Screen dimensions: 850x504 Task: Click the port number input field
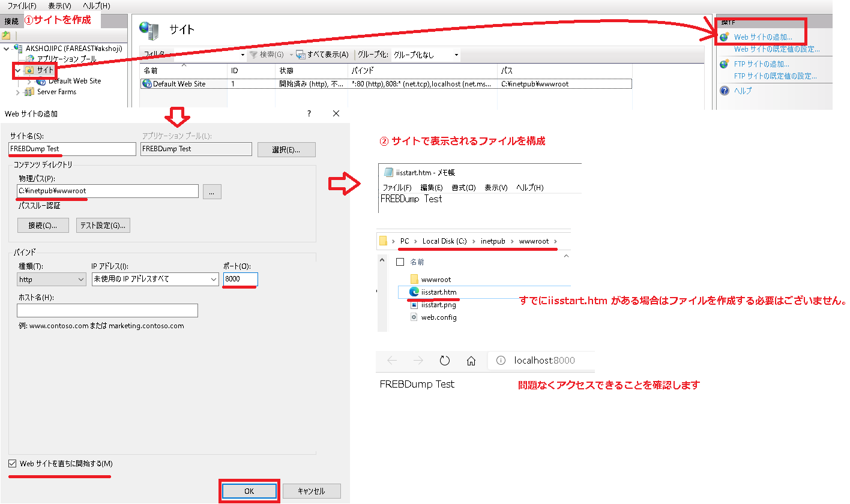240,280
